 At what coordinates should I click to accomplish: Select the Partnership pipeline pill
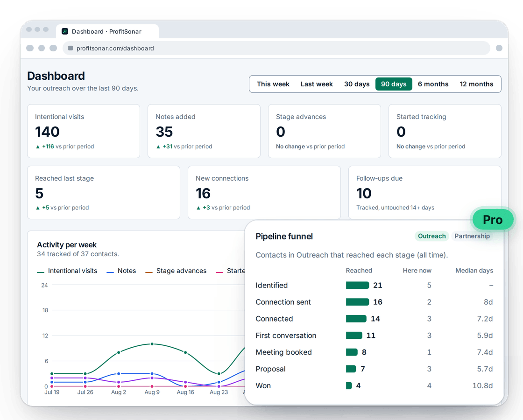click(472, 236)
